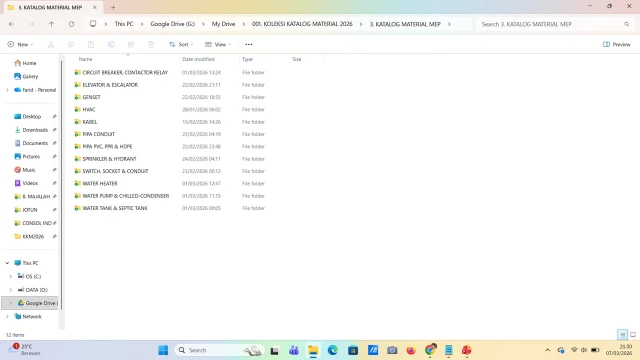The height and width of the screenshot is (360, 640).
Task: Click the Cut scissors icon
Action: click(x=51, y=44)
